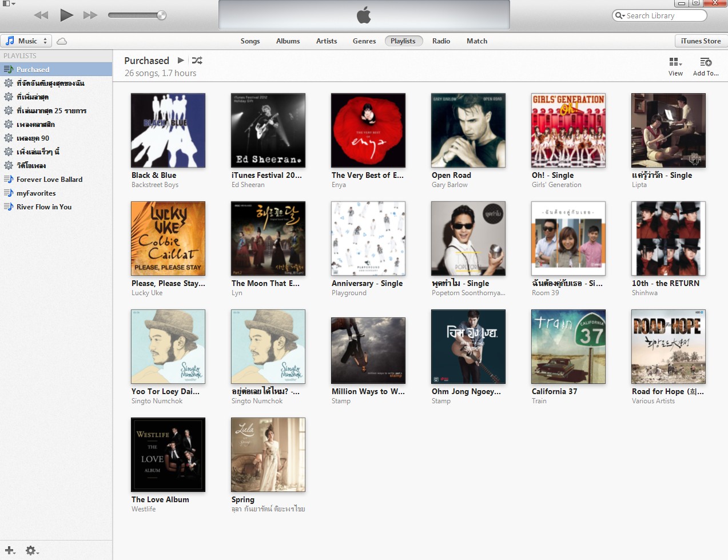Screen dimensions: 728x560
Task: Click the 'Gary Barlow' artist text
Action: pos(449,185)
